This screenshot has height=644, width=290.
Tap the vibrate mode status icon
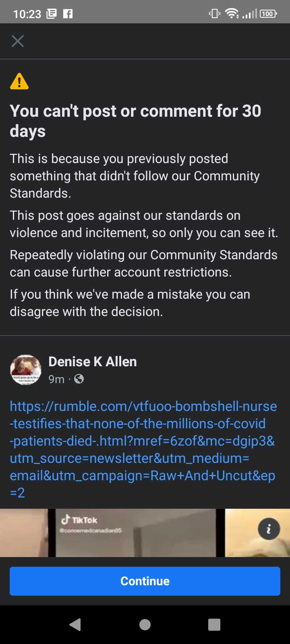pos(215,14)
